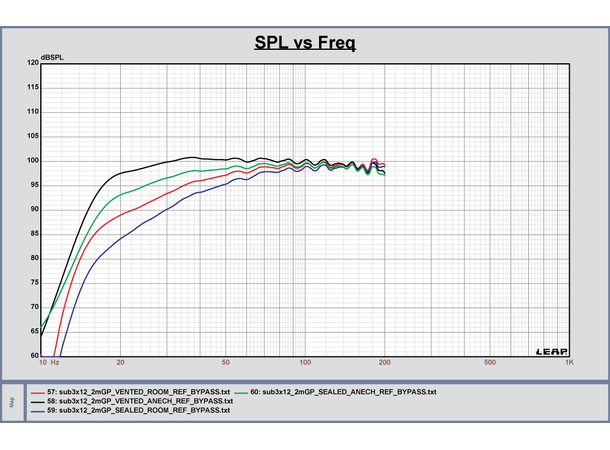This screenshot has width=610, height=450.
Task: Click the 1K frequency axis label
Action: click(570, 362)
